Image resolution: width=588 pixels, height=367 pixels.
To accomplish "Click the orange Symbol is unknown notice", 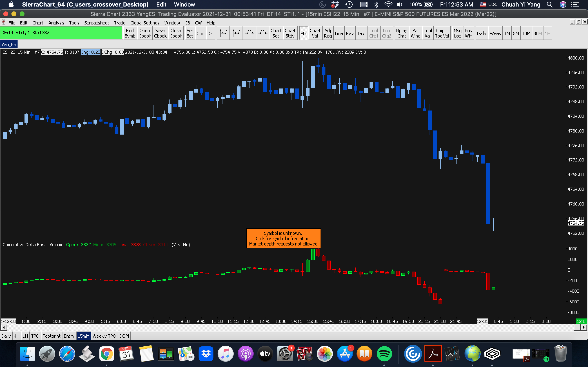I will click(283, 238).
